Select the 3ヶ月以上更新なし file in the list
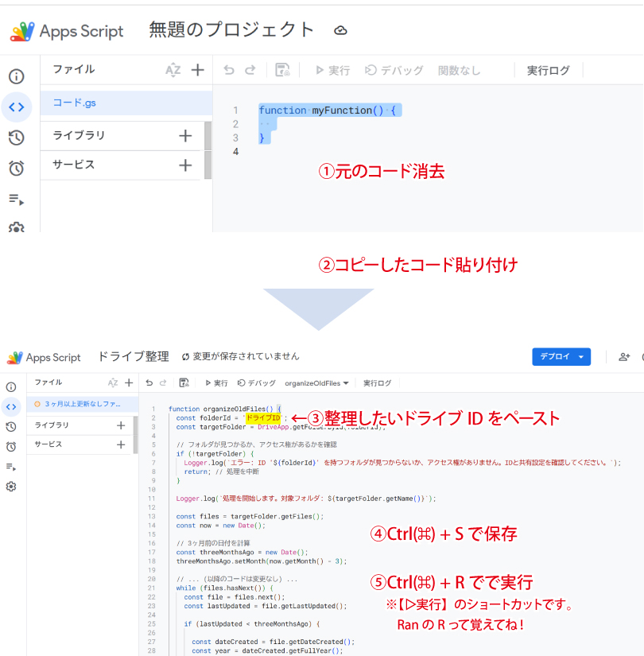 point(78,404)
